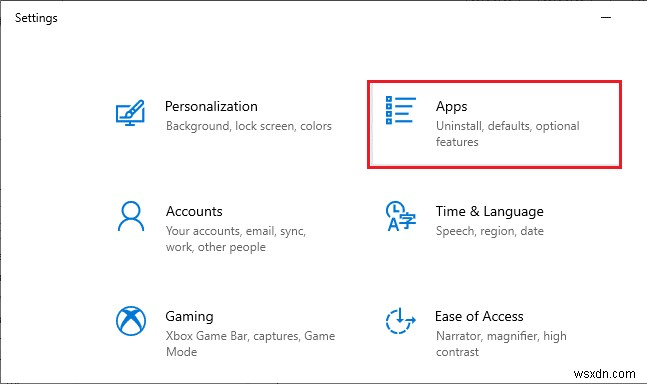
Task: Click the Gaming Xbox logo icon
Action: pyautogui.click(x=131, y=321)
